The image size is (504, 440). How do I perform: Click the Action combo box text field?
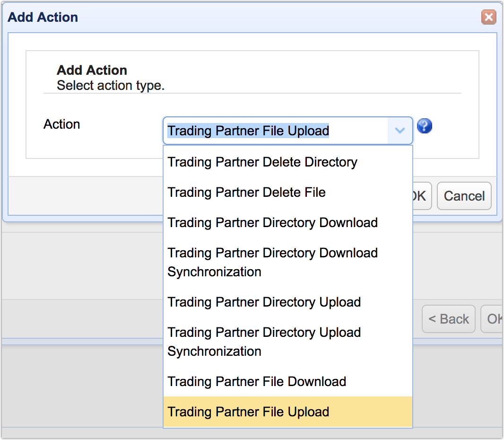coord(276,131)
